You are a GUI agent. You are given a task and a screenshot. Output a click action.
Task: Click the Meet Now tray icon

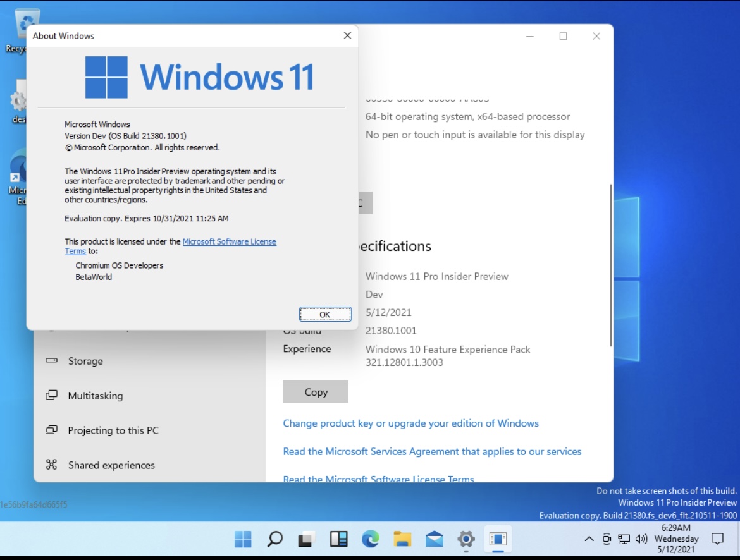point(607,539)
